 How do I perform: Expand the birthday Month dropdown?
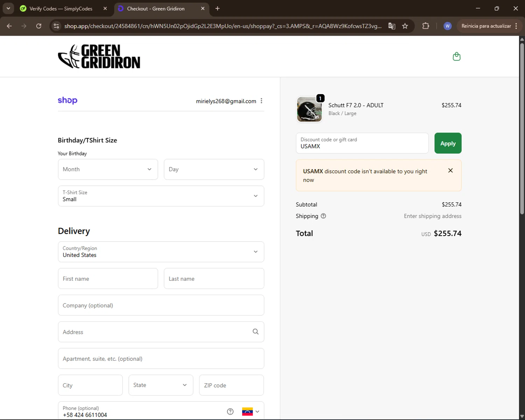click(x=108, y=169)
